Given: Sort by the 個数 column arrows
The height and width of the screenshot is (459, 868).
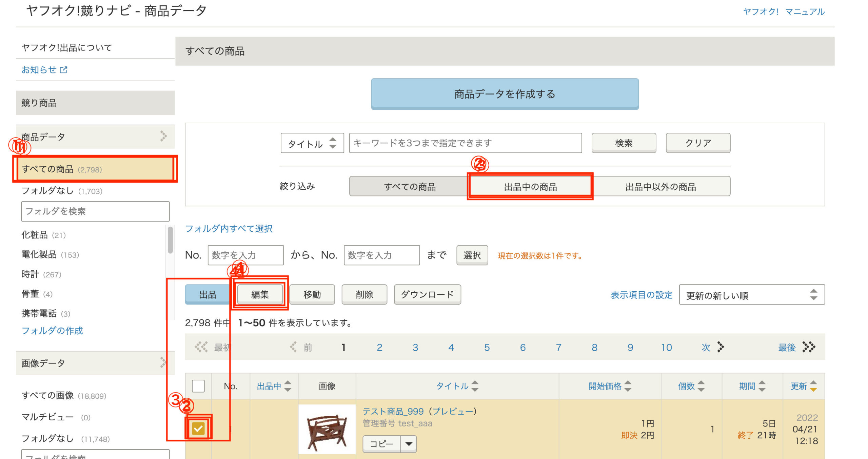Looking at the screenshot, I should tap(701, 386).
